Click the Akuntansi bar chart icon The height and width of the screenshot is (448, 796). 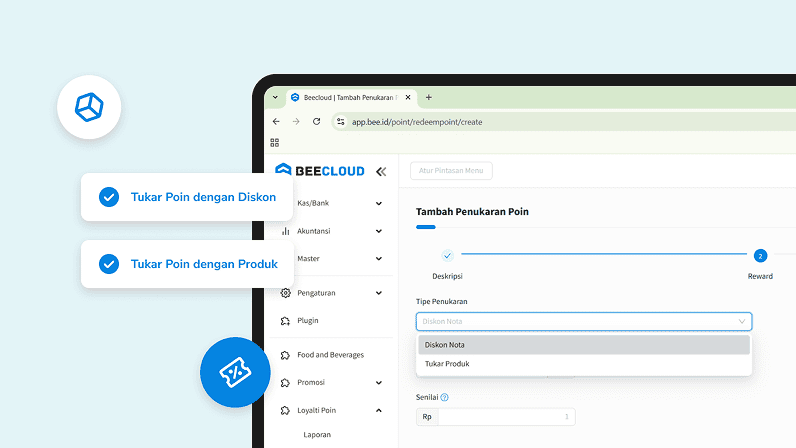pos(286,231)
